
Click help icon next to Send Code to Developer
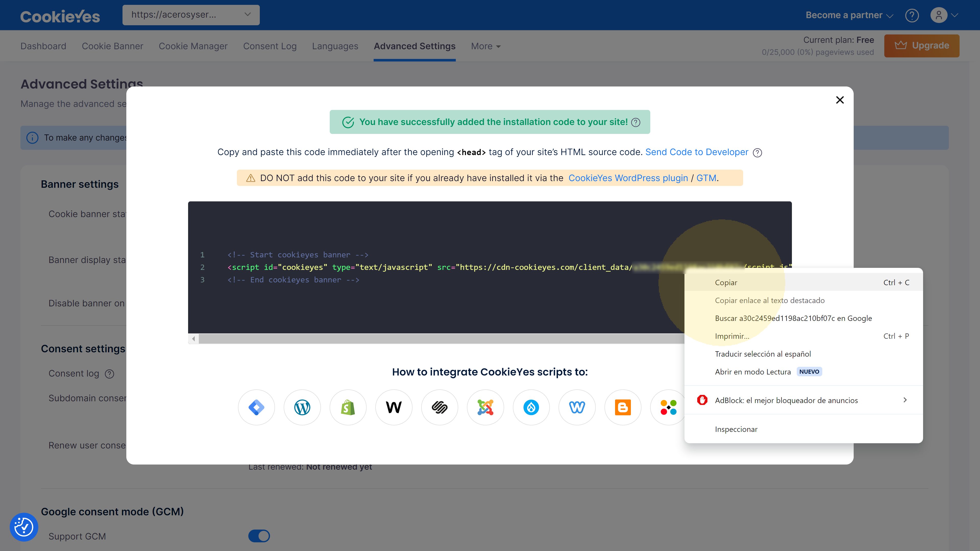pos(757,153)
